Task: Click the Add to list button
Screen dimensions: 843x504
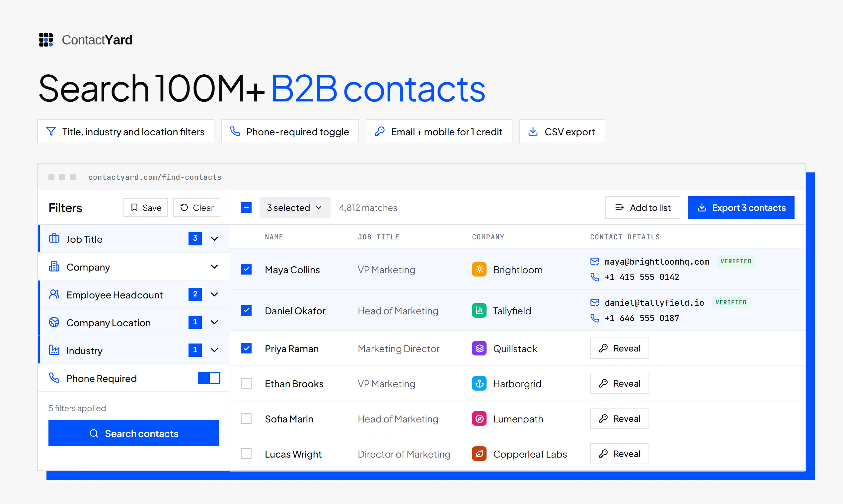Action: coord(643,208)
